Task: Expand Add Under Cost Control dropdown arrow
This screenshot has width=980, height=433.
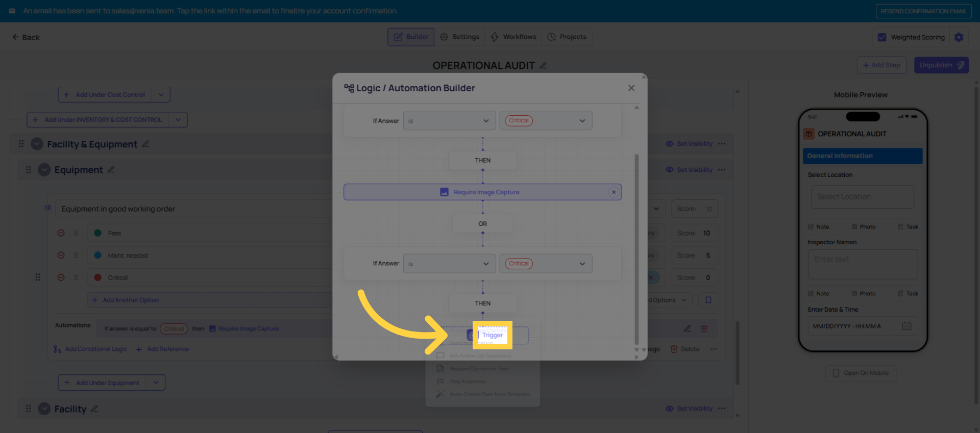Action: (161, 95)
